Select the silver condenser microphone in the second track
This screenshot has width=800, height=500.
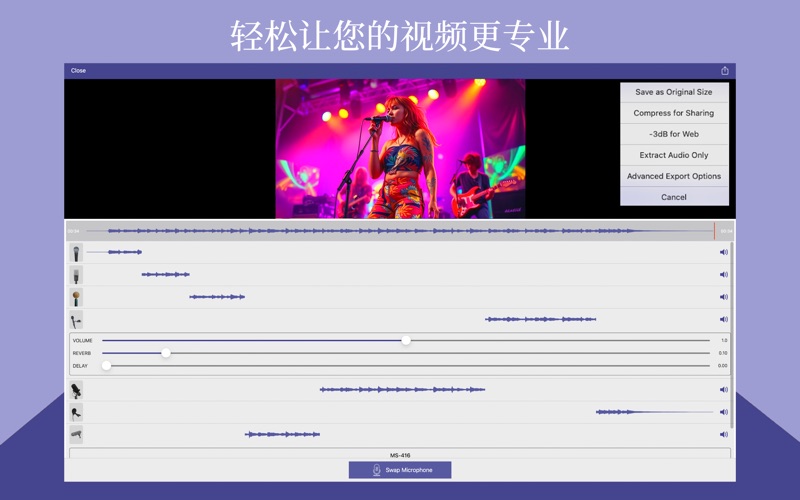point(76,275)
